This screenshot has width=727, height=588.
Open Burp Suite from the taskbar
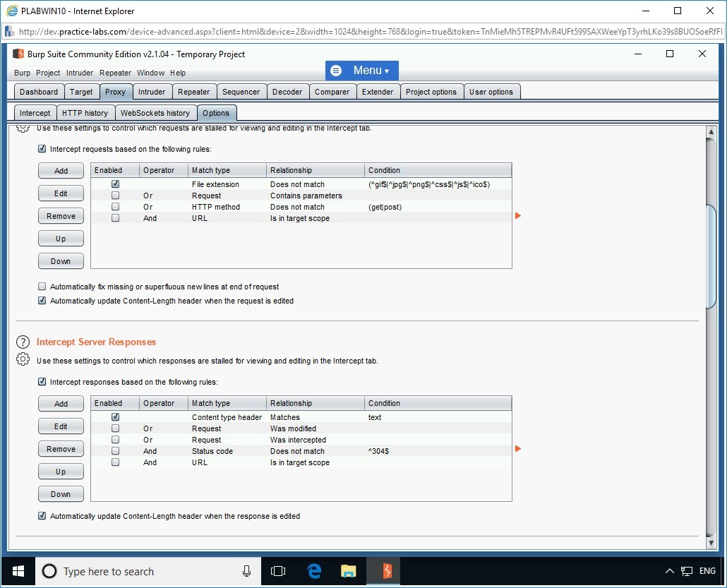pyautogui.click(x=383, y=571)
